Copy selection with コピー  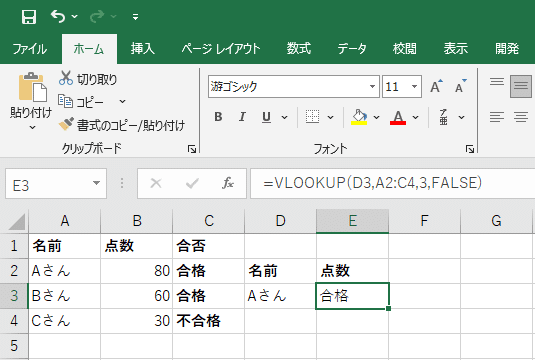point(81,102)
